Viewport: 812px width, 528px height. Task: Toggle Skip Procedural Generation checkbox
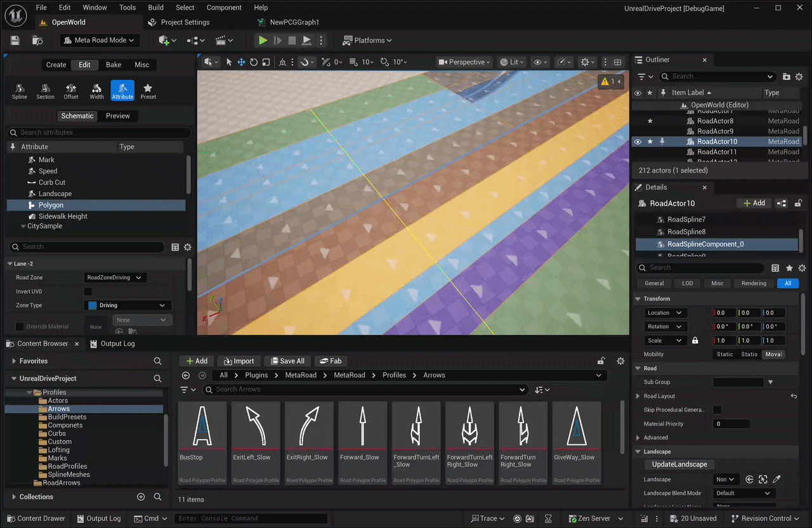[717, 410]
